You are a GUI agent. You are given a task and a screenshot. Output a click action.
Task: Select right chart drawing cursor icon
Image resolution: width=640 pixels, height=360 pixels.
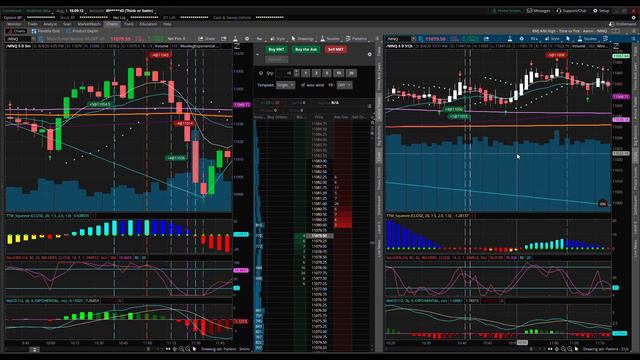click(568, 39)
